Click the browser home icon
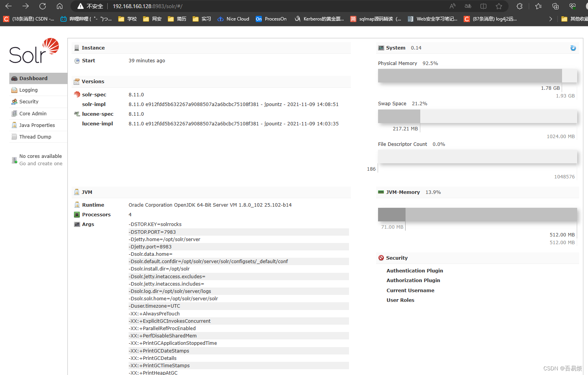The image size is (588, 375). coord(59,6)
